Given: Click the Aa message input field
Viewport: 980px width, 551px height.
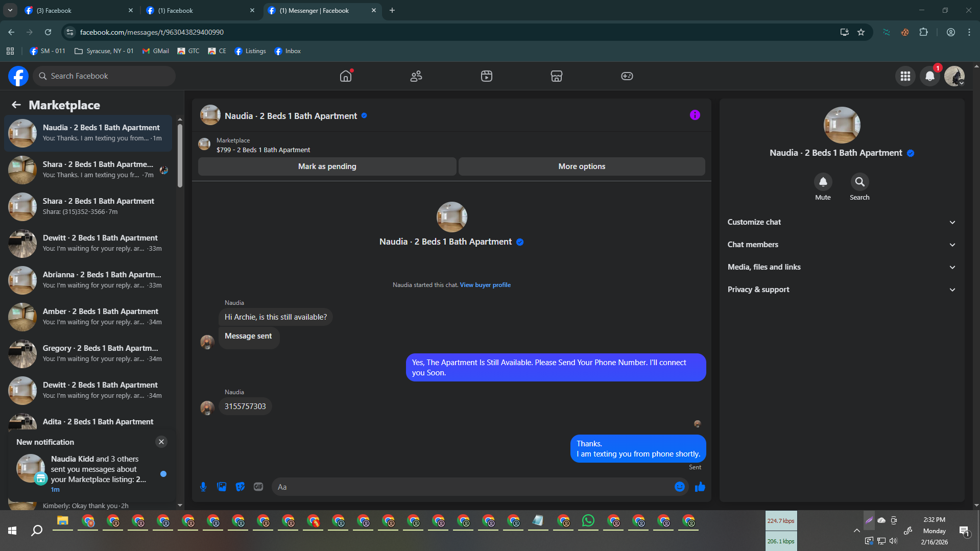Looking at the screenshot, I should 472,487.
